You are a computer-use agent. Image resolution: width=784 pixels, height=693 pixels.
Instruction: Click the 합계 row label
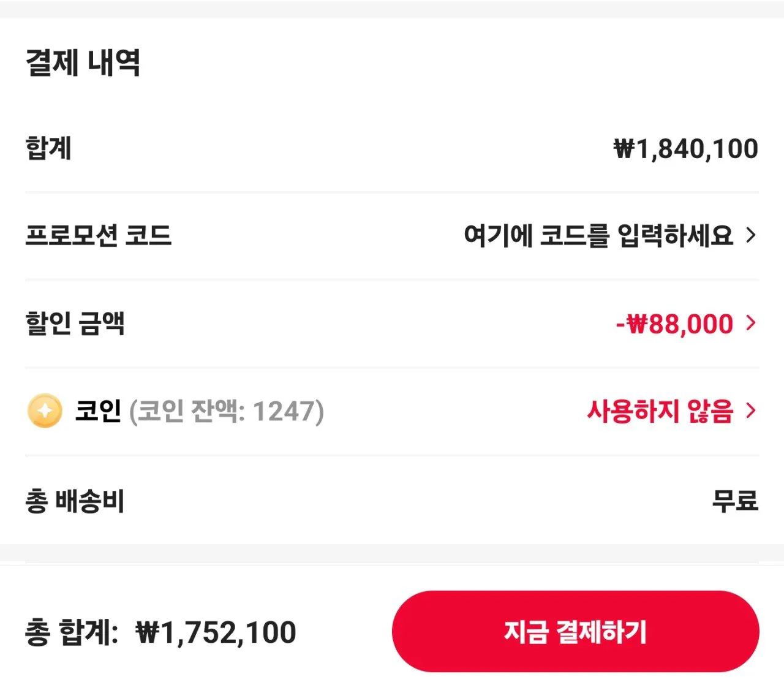point(49,148)
